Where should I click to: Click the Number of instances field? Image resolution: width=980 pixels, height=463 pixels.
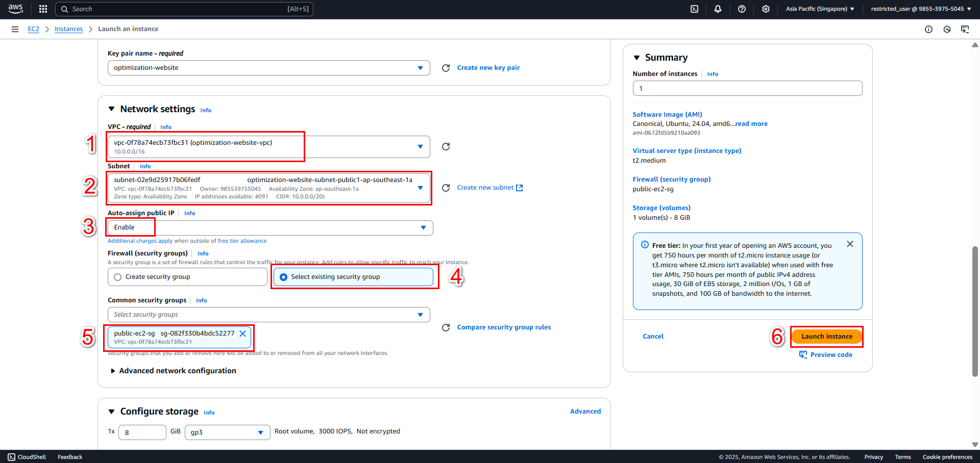(x=747, y=88)
